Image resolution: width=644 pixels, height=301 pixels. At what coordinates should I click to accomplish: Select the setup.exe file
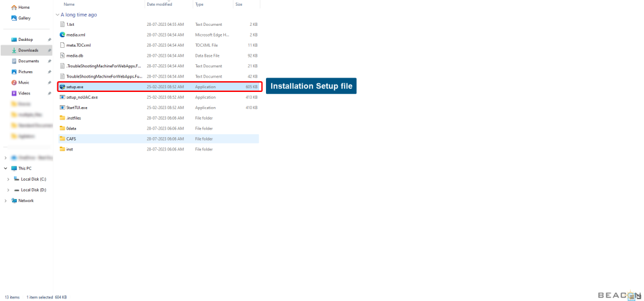[x=158, y=87]
